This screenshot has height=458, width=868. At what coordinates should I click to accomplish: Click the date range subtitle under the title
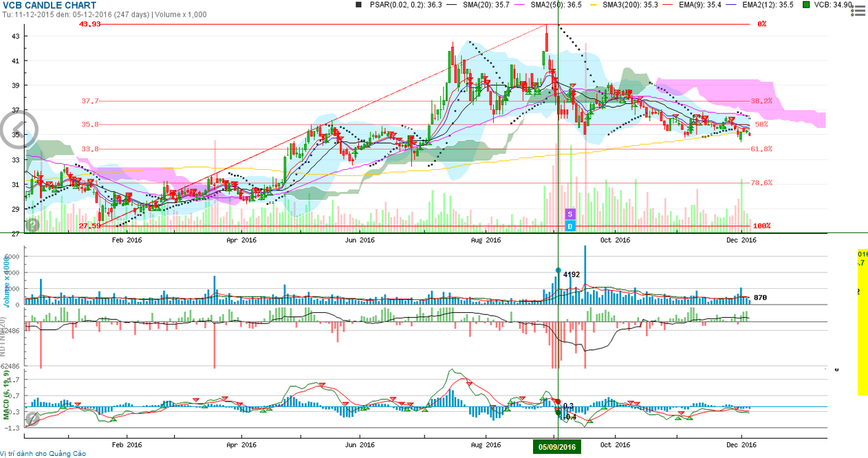(105, 14)
